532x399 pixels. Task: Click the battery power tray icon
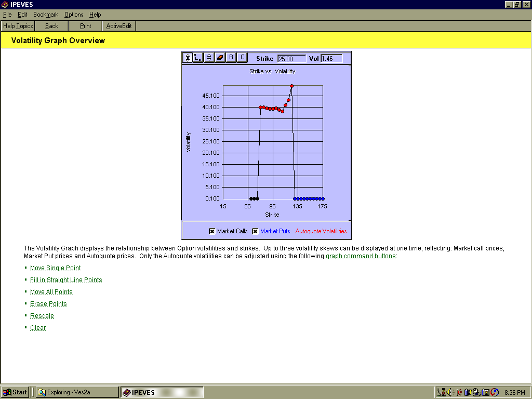pos(468,392)
